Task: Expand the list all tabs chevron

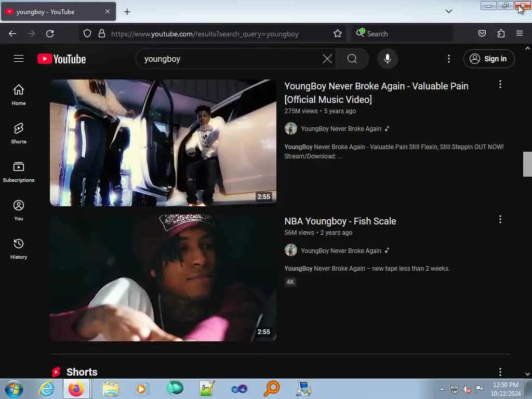Action: (448, 11)
